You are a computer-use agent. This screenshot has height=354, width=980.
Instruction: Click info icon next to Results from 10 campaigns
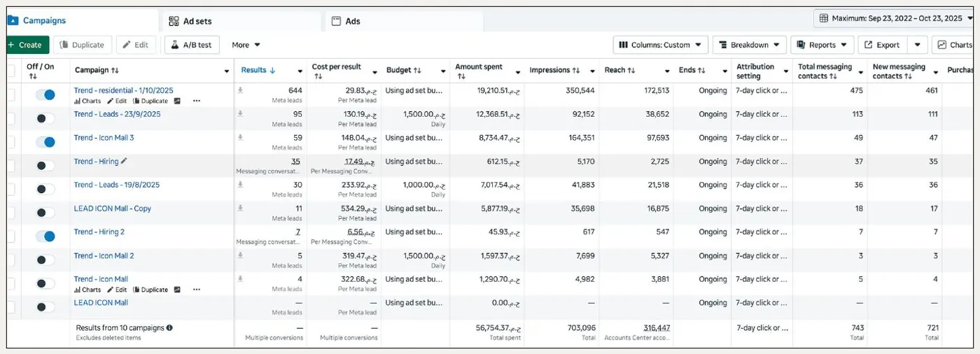[169, 327]
